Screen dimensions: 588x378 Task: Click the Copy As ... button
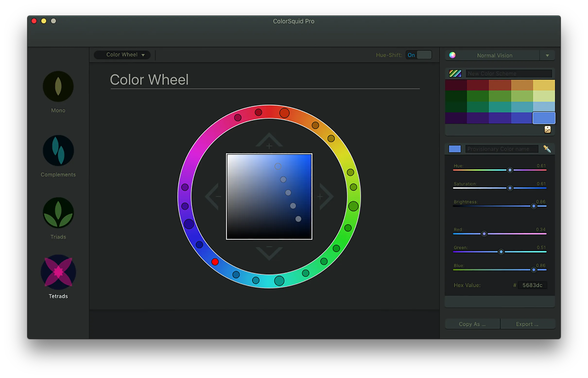click(x=472, y=324)
